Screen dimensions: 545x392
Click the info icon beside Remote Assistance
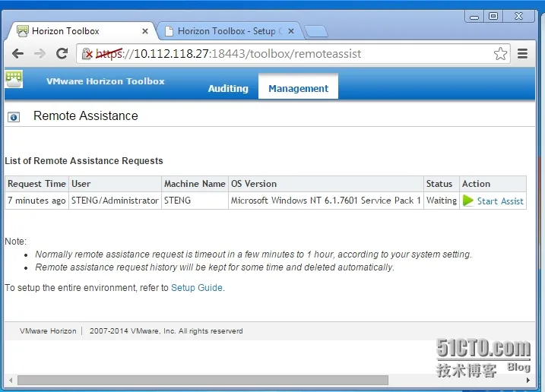(14, 117)
